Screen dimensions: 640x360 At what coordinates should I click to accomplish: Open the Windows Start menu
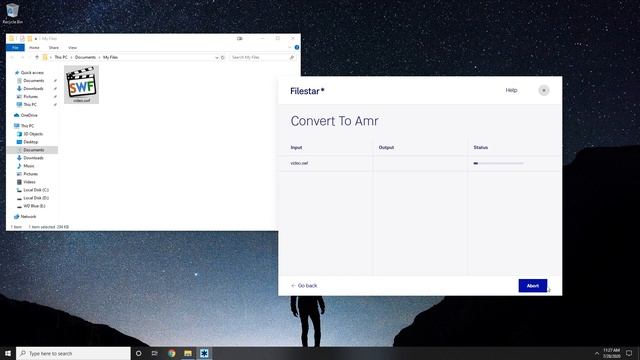(x=8, y=353)
